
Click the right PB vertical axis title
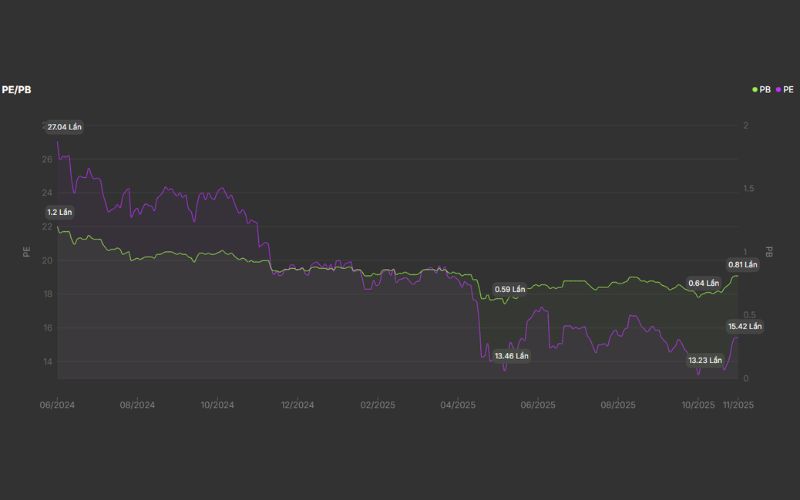pos(769,252)
